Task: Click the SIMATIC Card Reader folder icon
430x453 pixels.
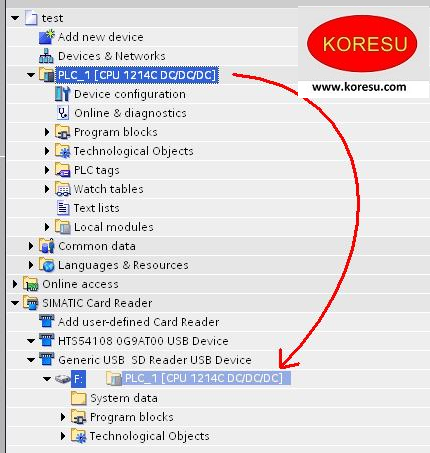Action: click(x=31, y=303)
